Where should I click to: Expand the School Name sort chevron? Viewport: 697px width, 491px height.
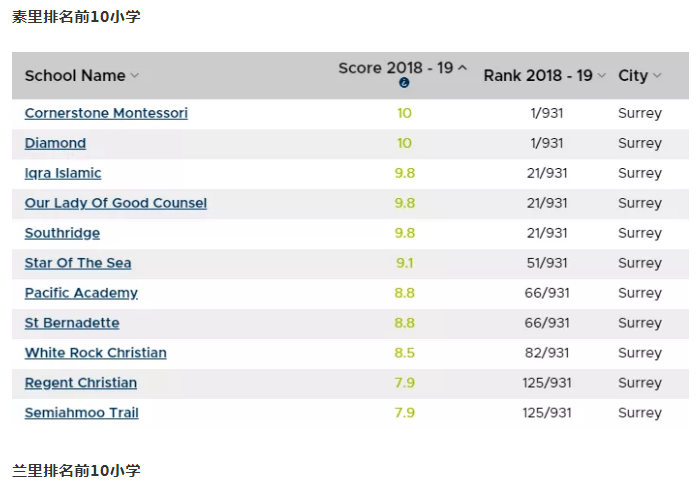(x=135, y=76)
